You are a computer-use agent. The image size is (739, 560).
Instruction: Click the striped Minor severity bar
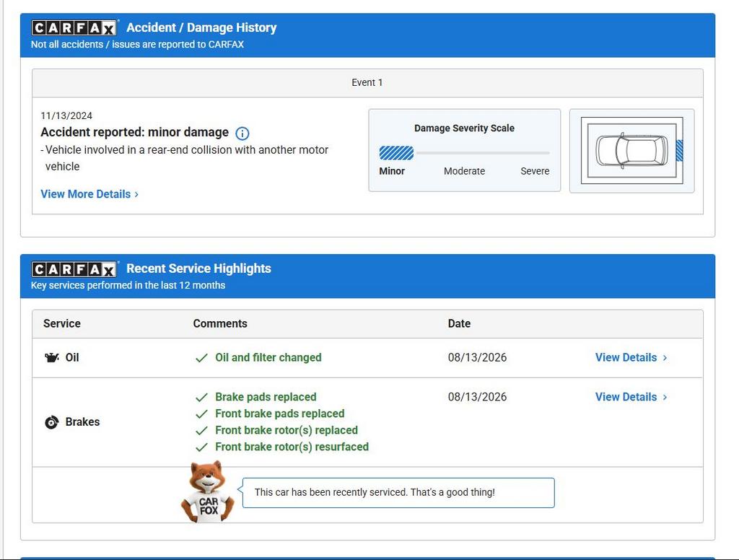(x=396, y=153)
